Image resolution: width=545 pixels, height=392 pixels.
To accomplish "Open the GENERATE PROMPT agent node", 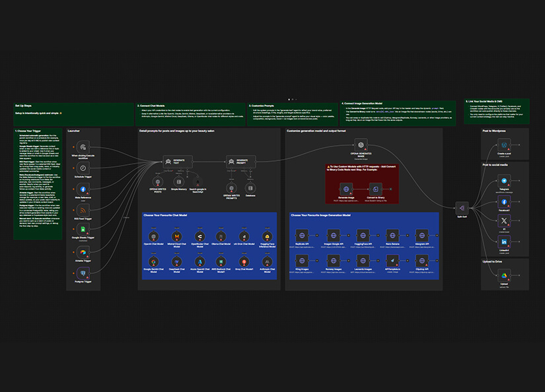I will 241,162.
